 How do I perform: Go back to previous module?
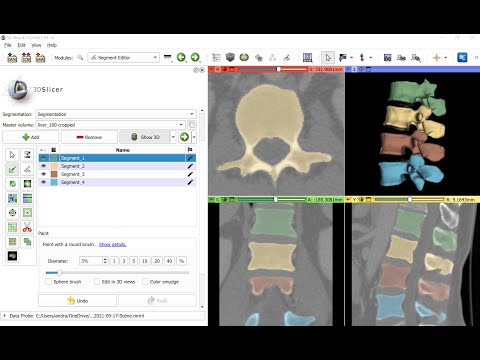[181, 58]
